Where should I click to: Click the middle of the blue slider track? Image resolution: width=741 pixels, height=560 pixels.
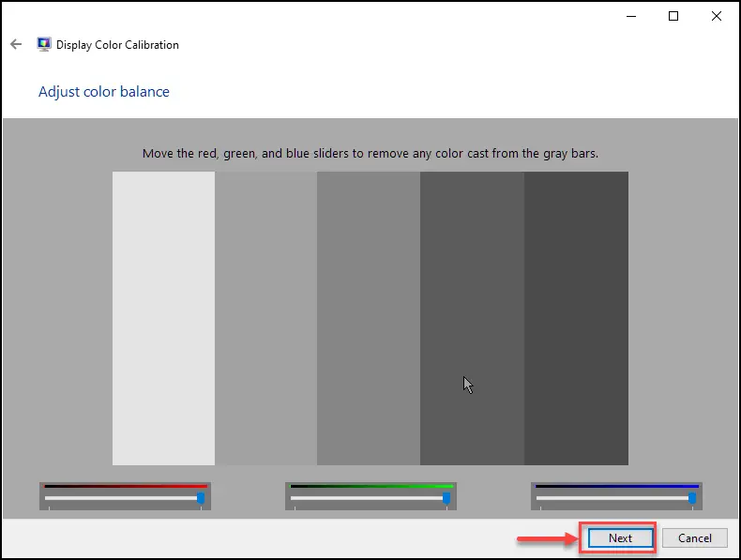click(x=616, y=498)
